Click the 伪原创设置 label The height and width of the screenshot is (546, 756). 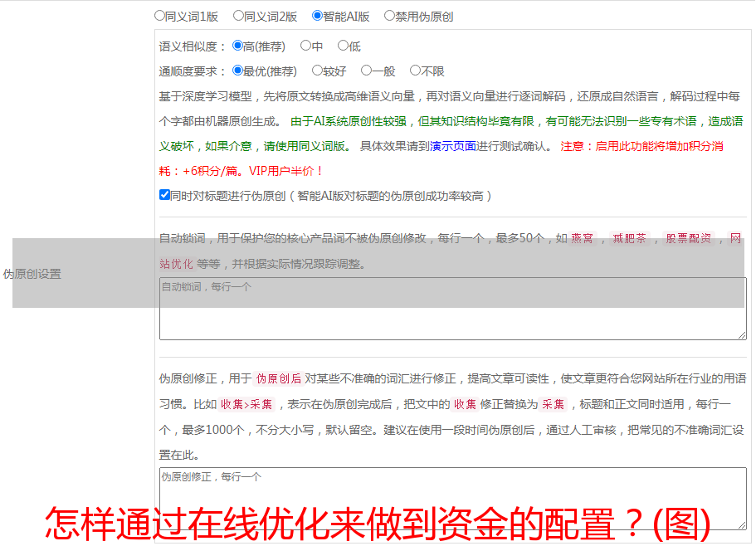[x=32, y=274]
